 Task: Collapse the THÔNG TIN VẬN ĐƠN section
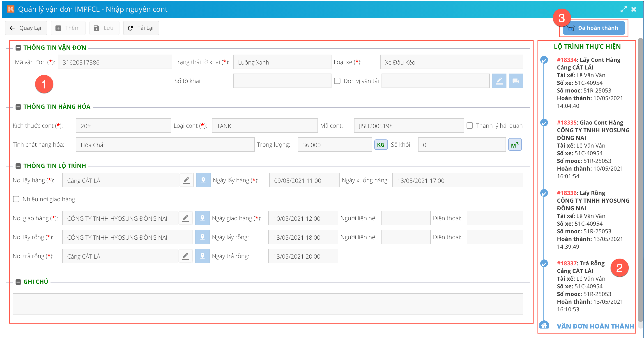pyautogui.click(x=18, y=48)
